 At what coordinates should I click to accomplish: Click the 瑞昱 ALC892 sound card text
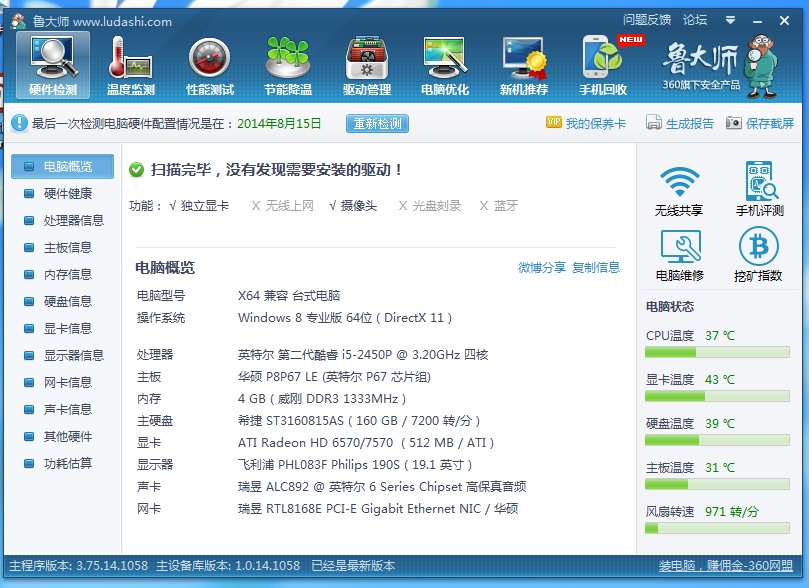point(382,486)
